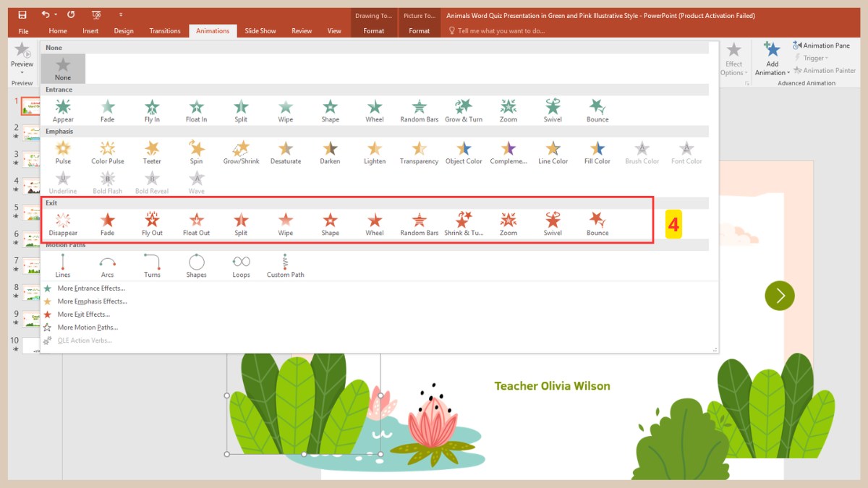The image size is (868, 488).
Task: Apply the Bounce entrance effect
Action: pyautogui.click(x=597, y=108)
